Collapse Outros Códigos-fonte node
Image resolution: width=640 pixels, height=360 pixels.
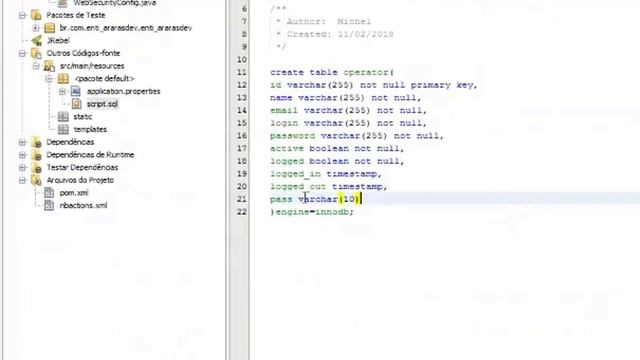[22, 53]
